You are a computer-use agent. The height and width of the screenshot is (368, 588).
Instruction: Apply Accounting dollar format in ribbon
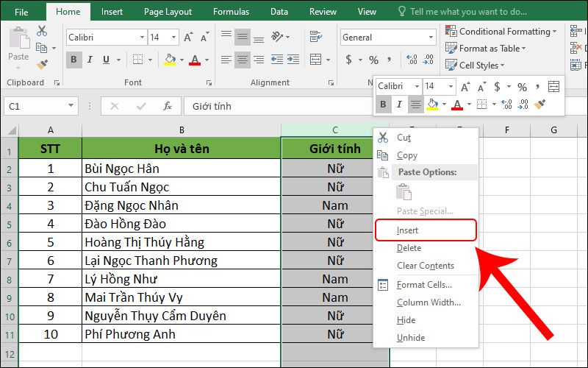click(x=348, y=60)
